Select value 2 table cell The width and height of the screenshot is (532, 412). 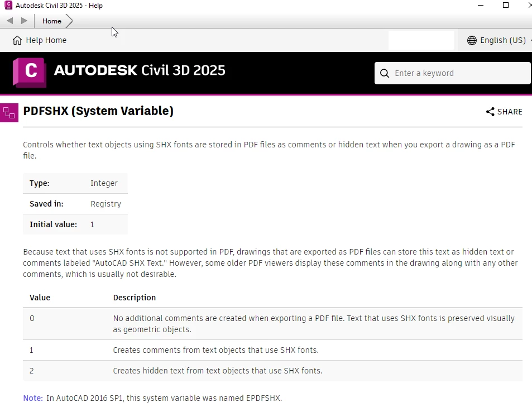tap(32, 371)
